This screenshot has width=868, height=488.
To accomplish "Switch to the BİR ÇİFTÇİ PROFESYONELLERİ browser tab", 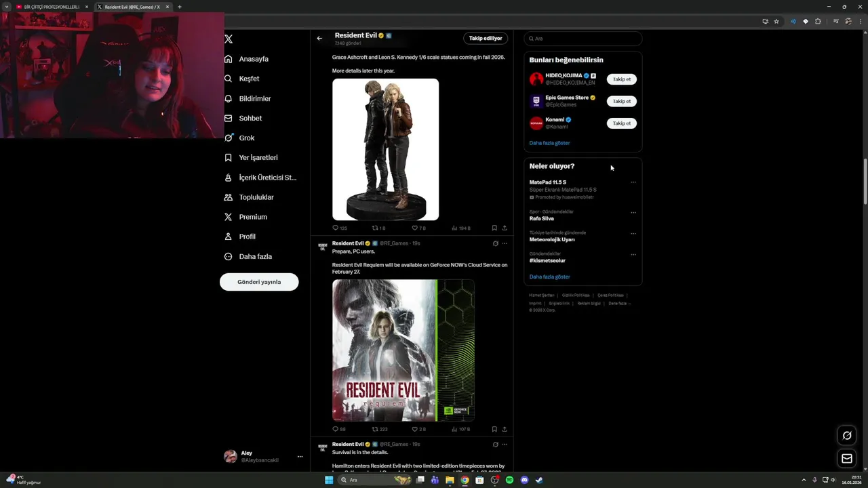I will tap(53, 7).
